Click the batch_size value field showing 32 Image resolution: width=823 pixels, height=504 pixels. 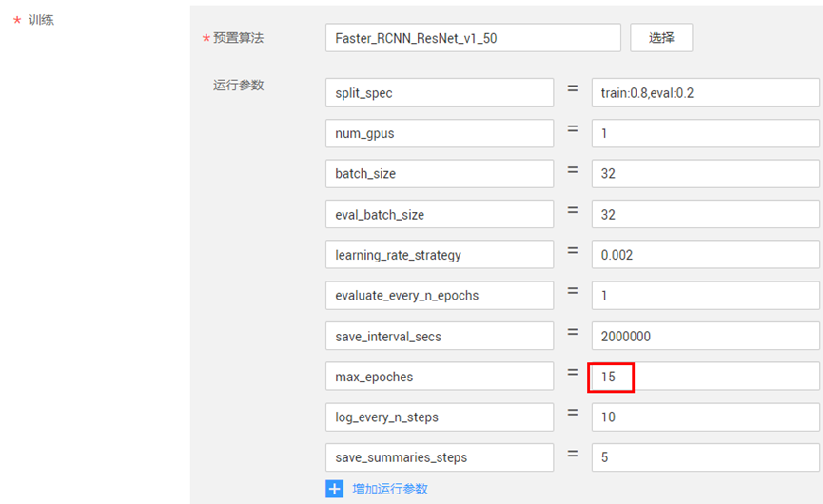click(x=704, y=174)
